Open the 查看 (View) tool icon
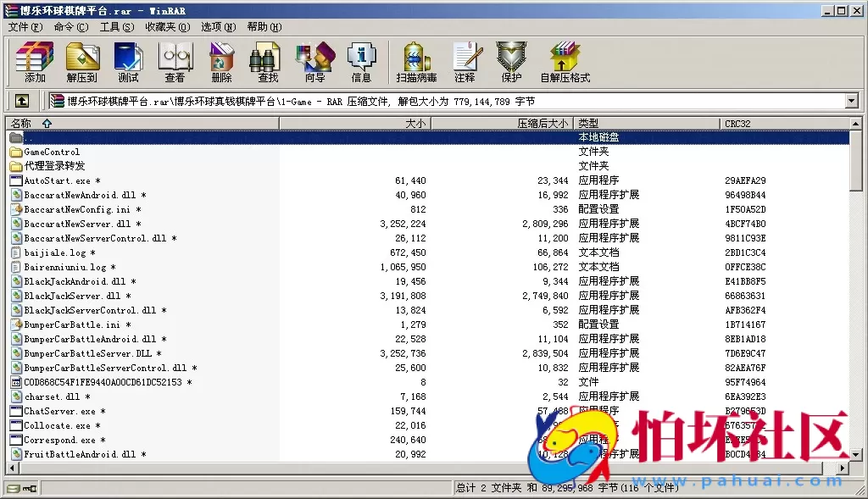The image size is (868, 499). pyautogui.click(x=174, y=61)
